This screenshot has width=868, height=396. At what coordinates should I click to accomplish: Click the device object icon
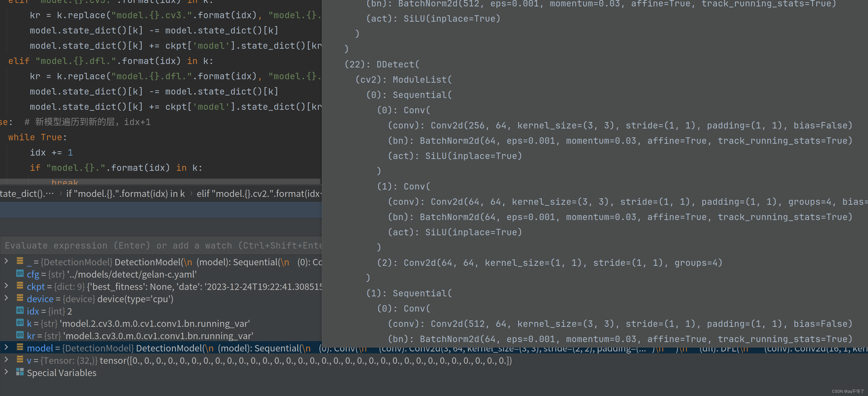[x=20, y=298]
